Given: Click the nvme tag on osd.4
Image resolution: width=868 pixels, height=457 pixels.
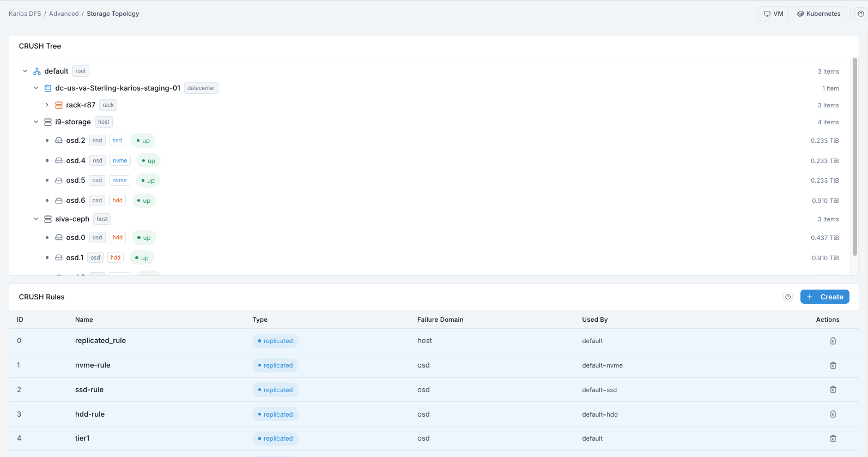Looking at the screenshot, I should point(120,161).
